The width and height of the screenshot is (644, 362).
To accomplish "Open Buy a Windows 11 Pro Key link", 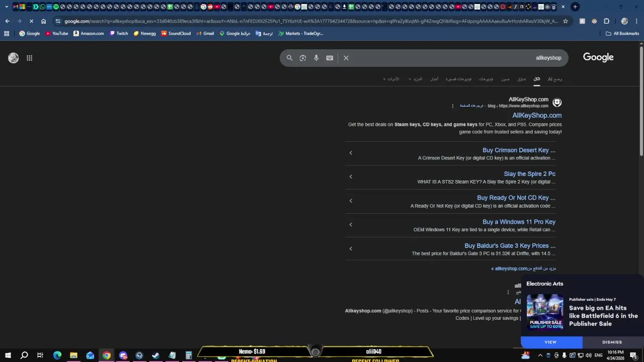I will (519, 222).
